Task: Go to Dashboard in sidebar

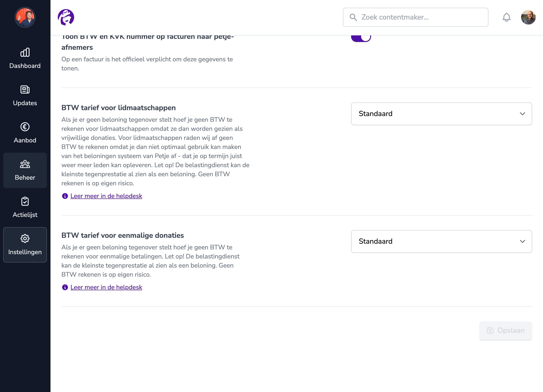Action: click(25, 59)
